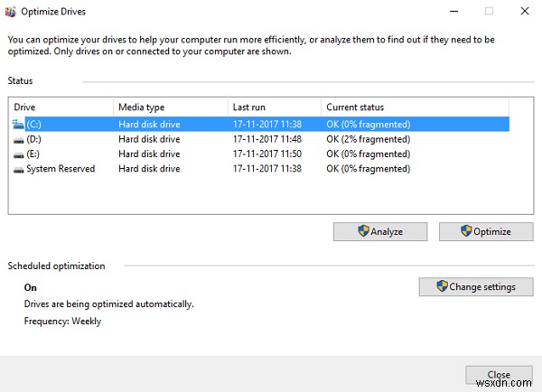Select the (D:) drive label text
The image size is (542, 392).
click(x=34, y=139)
